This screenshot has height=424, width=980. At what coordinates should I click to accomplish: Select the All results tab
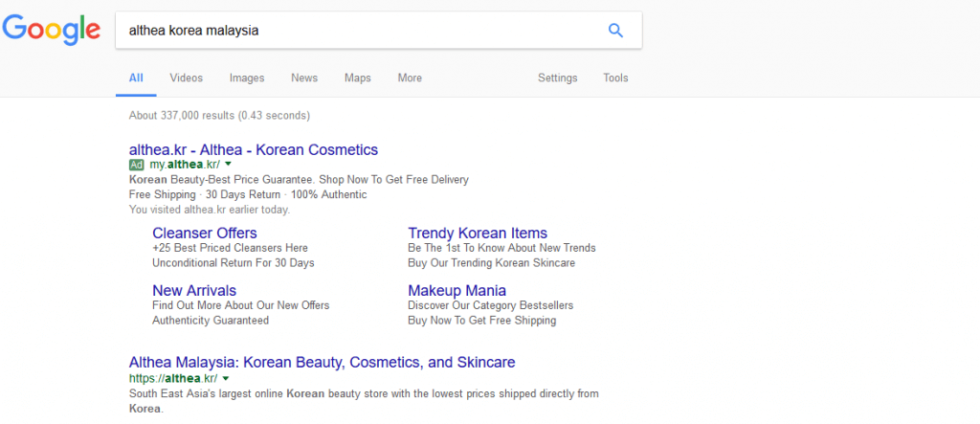pos(136,78)
